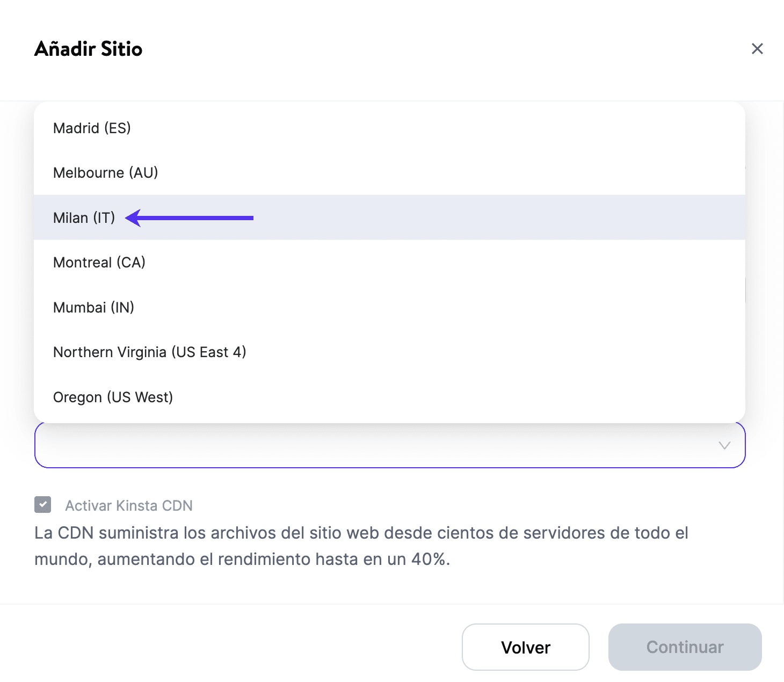Click the Añadir Sitio dialog title
The width and height of the screenshot is (784, 682).
coord(89,49)
